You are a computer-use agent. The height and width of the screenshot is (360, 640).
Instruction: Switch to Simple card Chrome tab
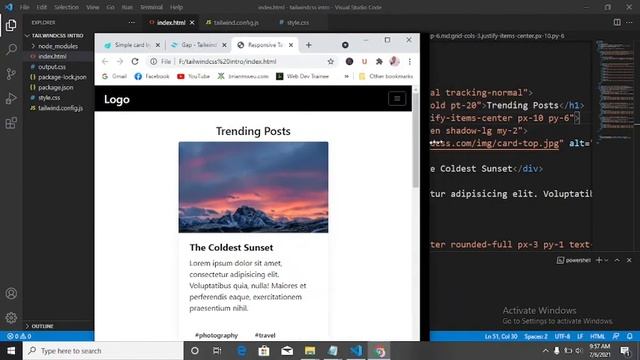pyautogui.click(x=132, y=45)
